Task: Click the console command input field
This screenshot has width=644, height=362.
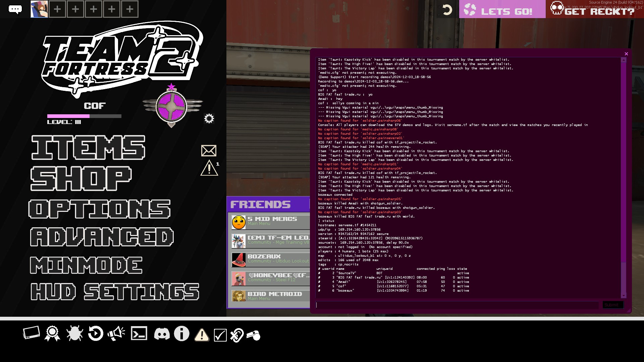Action: pyautogui.click(x=457, y=305)
